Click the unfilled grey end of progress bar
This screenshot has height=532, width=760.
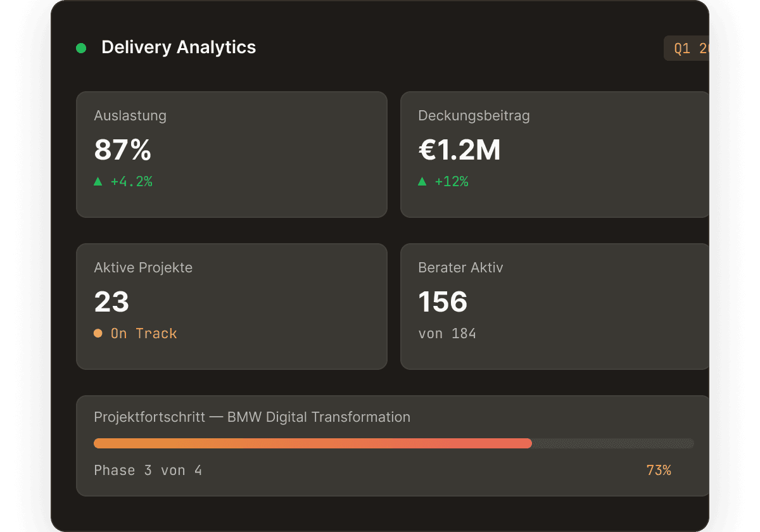tap(612, 443)
